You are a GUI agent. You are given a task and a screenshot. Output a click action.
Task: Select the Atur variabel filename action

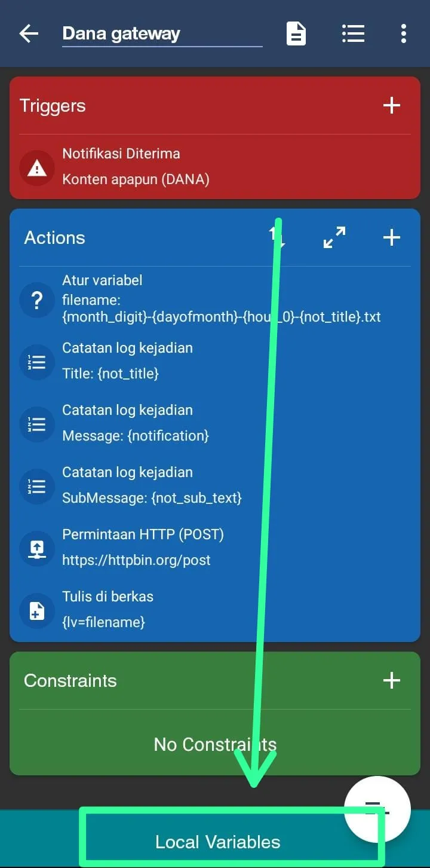click(x=215, y=299)
